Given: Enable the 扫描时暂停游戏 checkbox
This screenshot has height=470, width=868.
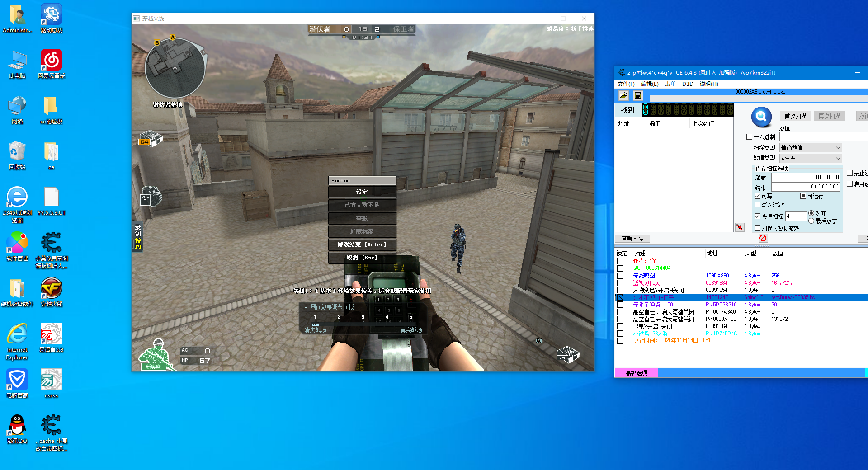Looking at the screenshot, I should click(758, 228).
